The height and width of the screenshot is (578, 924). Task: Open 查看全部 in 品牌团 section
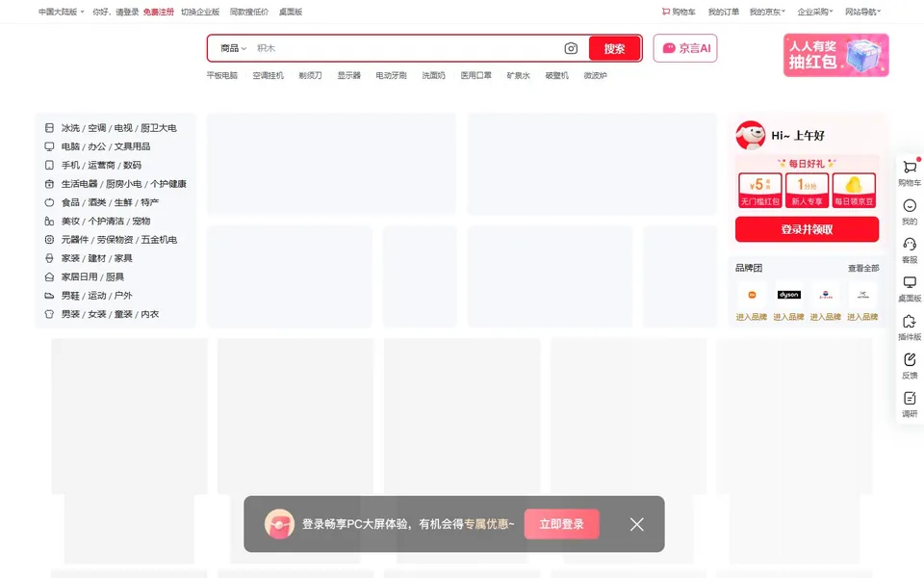point(863,269)
